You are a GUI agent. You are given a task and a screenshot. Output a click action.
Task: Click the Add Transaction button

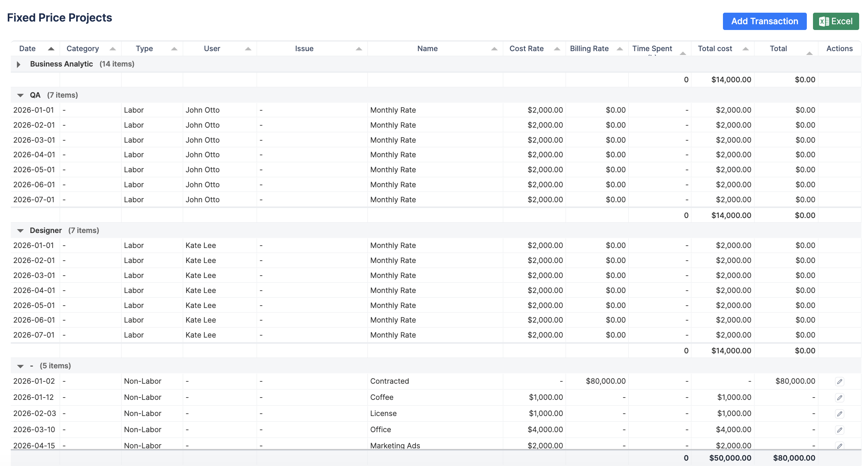point(764,21)
